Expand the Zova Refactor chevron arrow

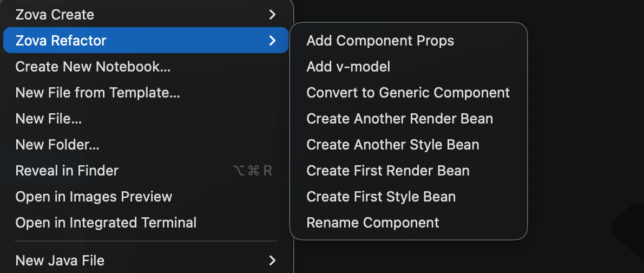(272, 41)
